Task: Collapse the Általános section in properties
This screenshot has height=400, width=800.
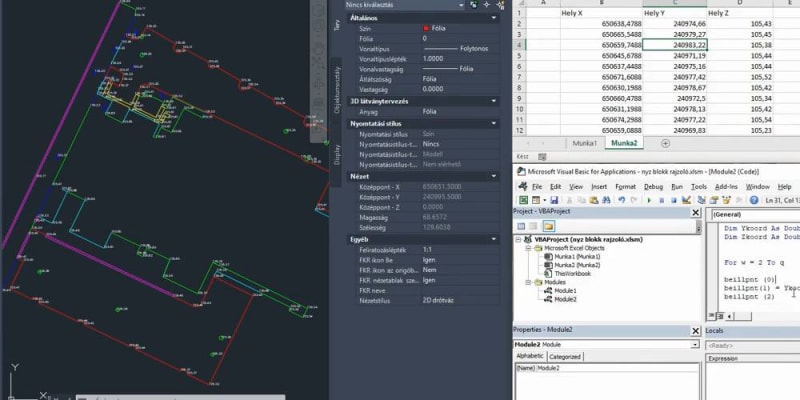Action: pyautogui.click(x=493, y=18)
